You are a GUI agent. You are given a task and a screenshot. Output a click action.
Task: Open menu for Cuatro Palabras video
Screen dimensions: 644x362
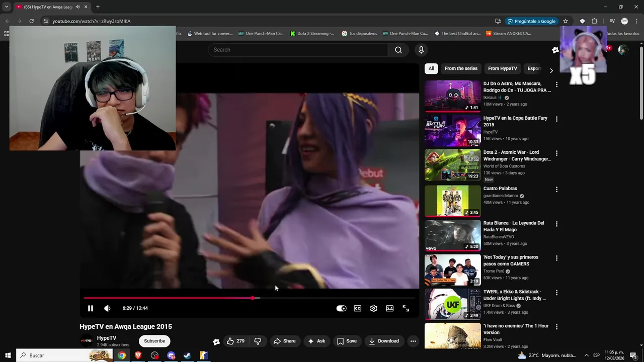click(x=556, y=190)
